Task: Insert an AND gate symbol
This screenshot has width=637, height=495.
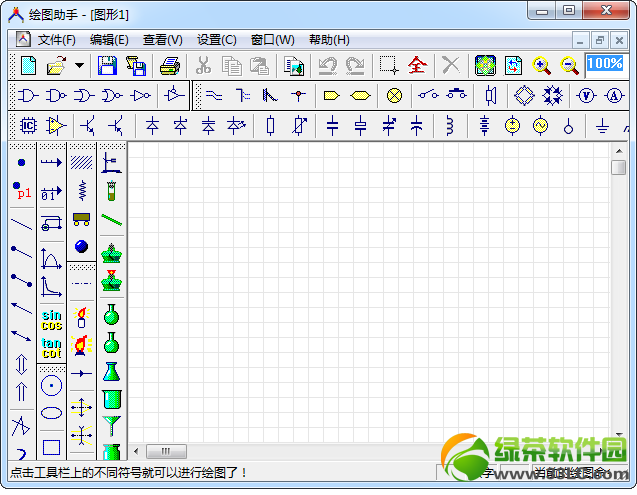Action: tap(28, 96)
